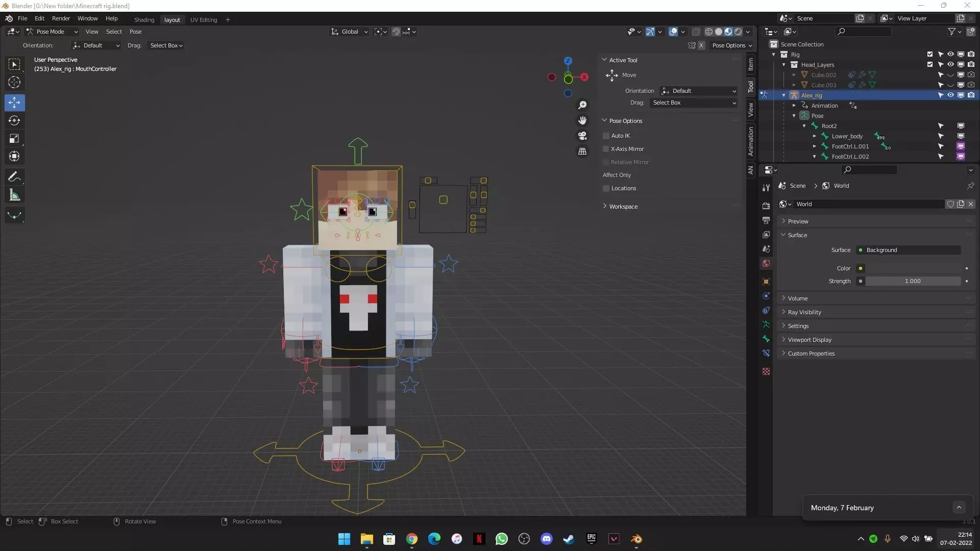Enable the Auto IK checkbox
The width and height of the screenshot is (980, 551).
[606, 136]
